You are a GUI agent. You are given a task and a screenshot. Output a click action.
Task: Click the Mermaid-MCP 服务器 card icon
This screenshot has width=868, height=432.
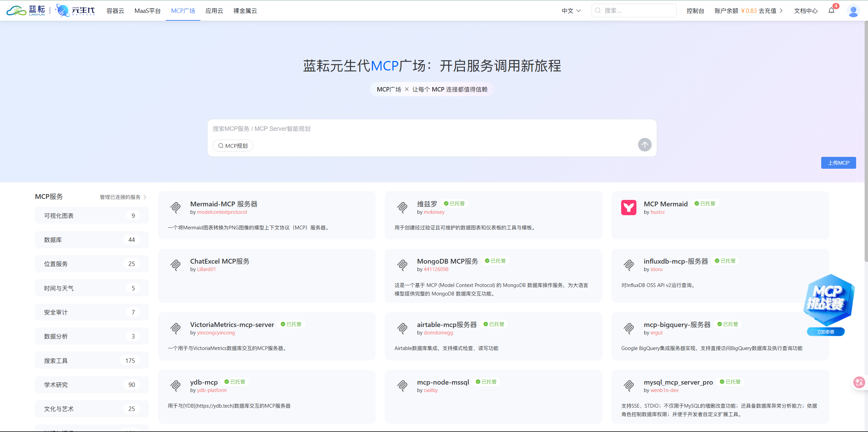tap(175, 207)
